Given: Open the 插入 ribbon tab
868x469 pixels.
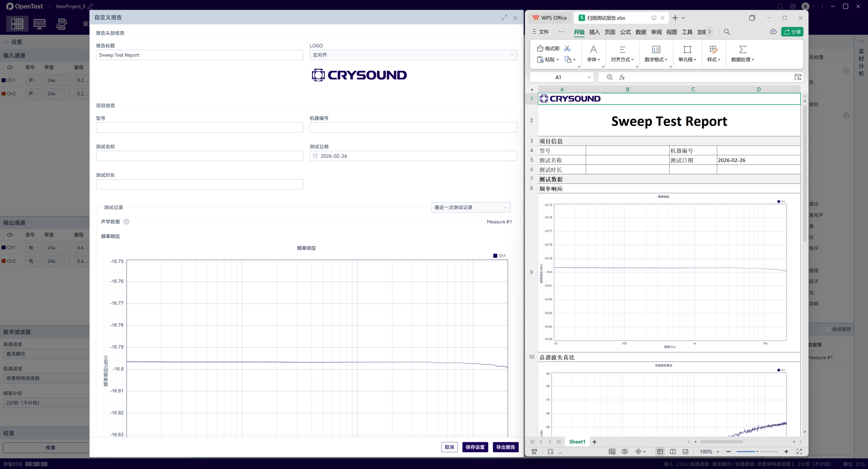Looking at the screenshot, I should 594,32.
